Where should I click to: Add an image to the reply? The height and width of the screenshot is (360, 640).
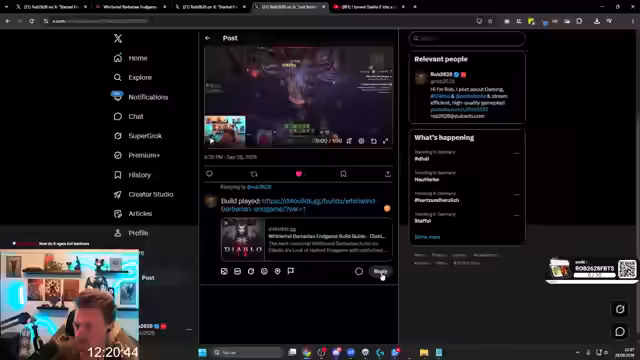point(224,271)
